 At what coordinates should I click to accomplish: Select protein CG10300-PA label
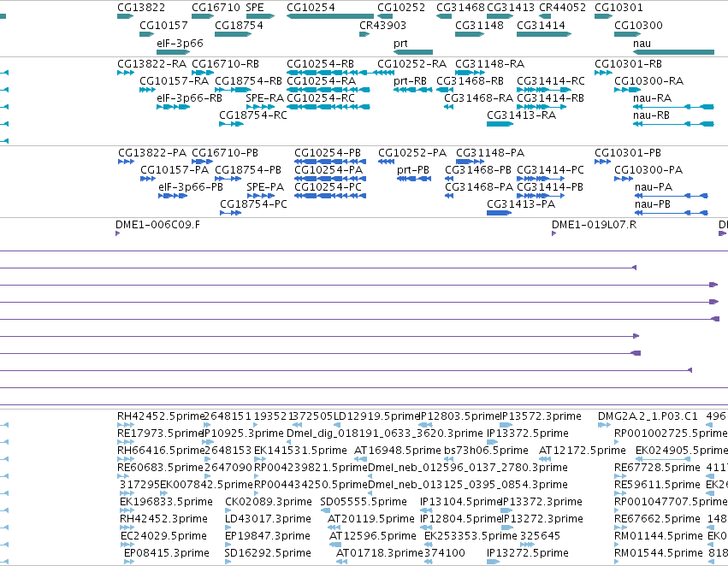[648, 170]
